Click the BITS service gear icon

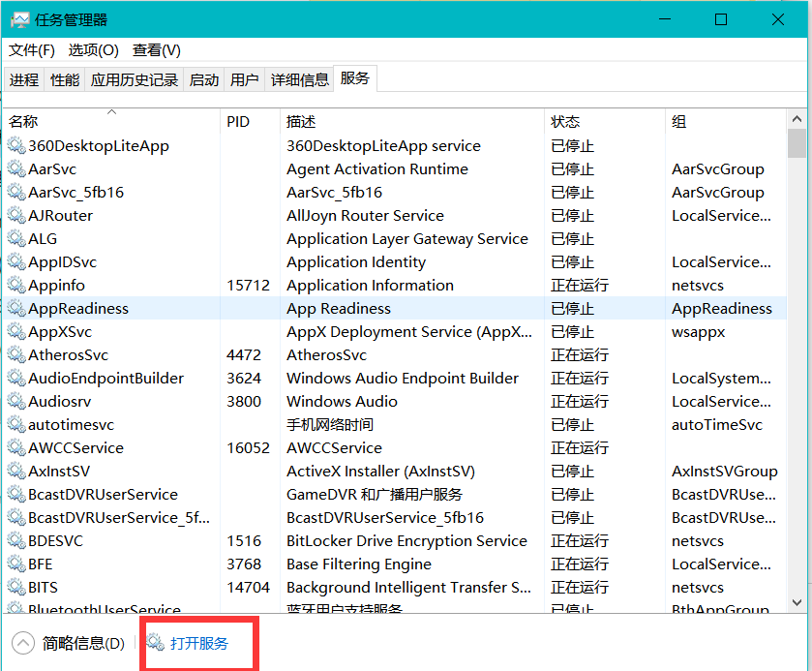click(x=16, y=587)
